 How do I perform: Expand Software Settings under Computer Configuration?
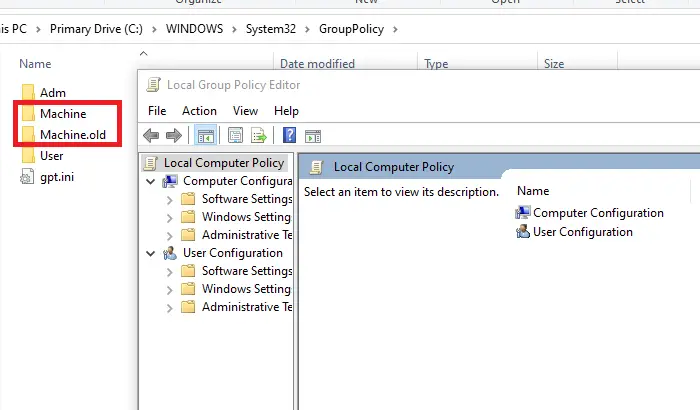pos(169,200)
